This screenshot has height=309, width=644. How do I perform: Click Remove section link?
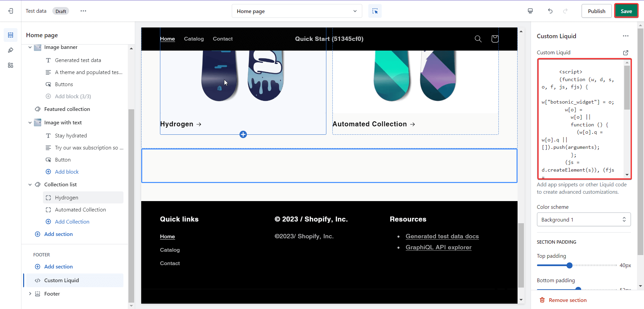pyautogui.click(x=567, y=300)
